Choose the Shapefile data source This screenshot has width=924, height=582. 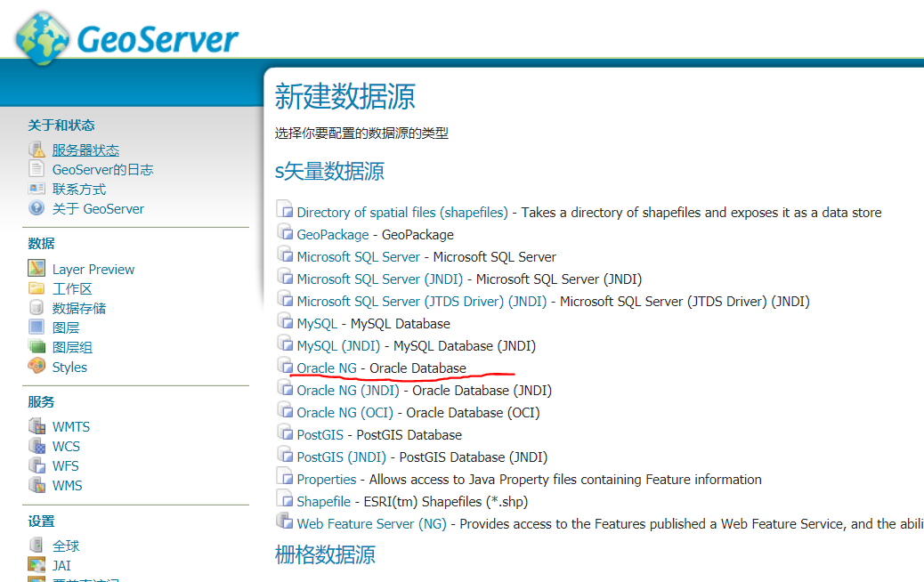tap(323, 502)
